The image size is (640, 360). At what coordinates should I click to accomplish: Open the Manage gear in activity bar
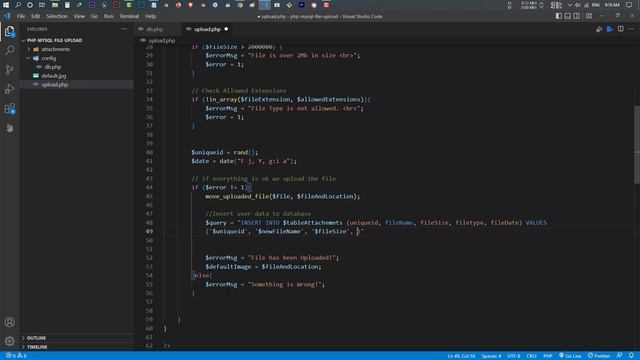pos(10,341)
